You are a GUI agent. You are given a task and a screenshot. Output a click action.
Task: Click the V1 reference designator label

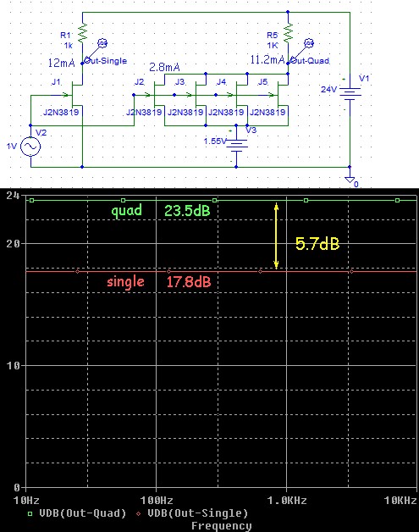[x=364, y=79]
